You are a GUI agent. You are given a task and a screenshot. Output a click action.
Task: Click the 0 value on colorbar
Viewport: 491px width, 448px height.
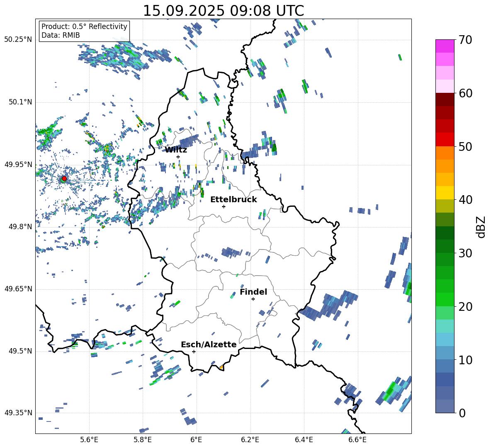click(462, 413)
